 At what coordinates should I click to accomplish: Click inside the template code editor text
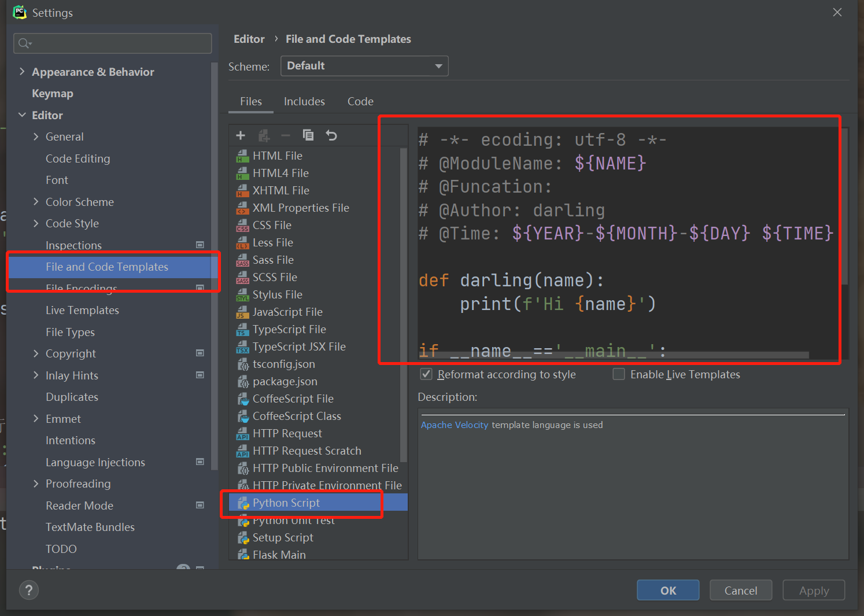(x=629, y=243)
